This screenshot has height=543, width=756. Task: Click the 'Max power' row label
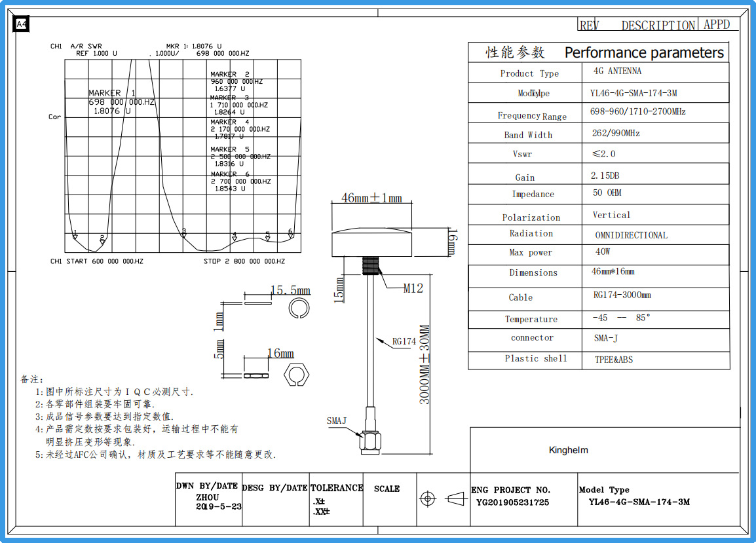click(531, 252)
